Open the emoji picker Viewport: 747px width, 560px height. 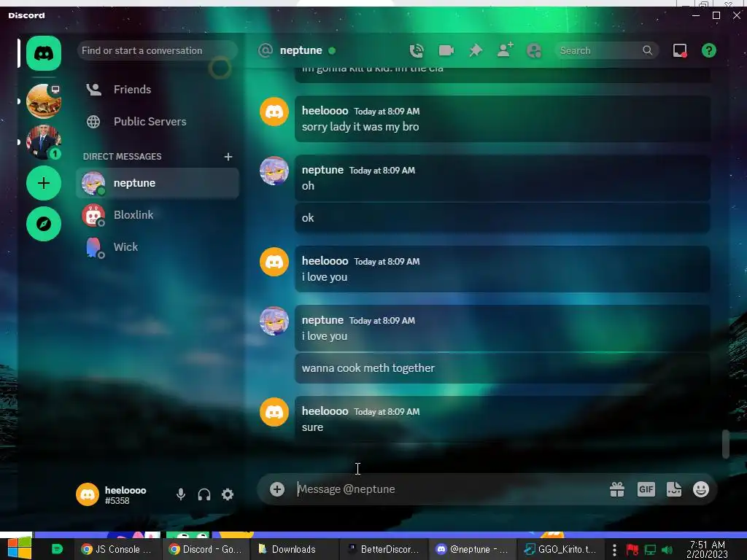point(701,489)
